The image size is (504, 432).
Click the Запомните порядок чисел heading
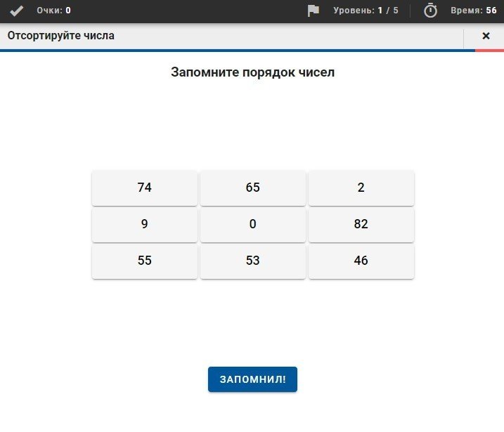[x=252, y=72]
